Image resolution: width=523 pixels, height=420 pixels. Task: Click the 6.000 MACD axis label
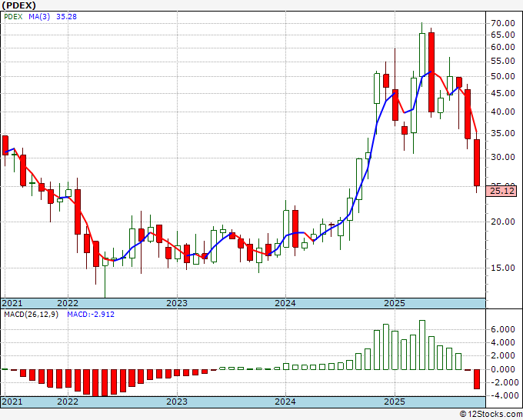coord(503,329)
